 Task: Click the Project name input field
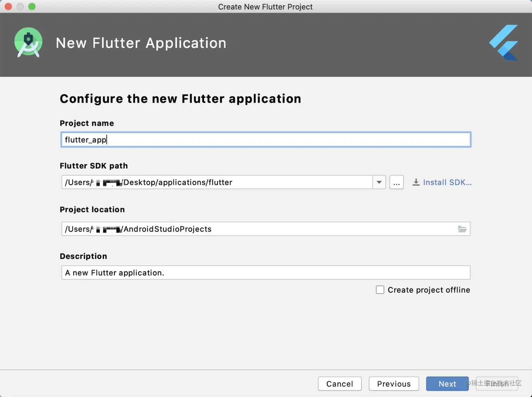pos(266,140)
